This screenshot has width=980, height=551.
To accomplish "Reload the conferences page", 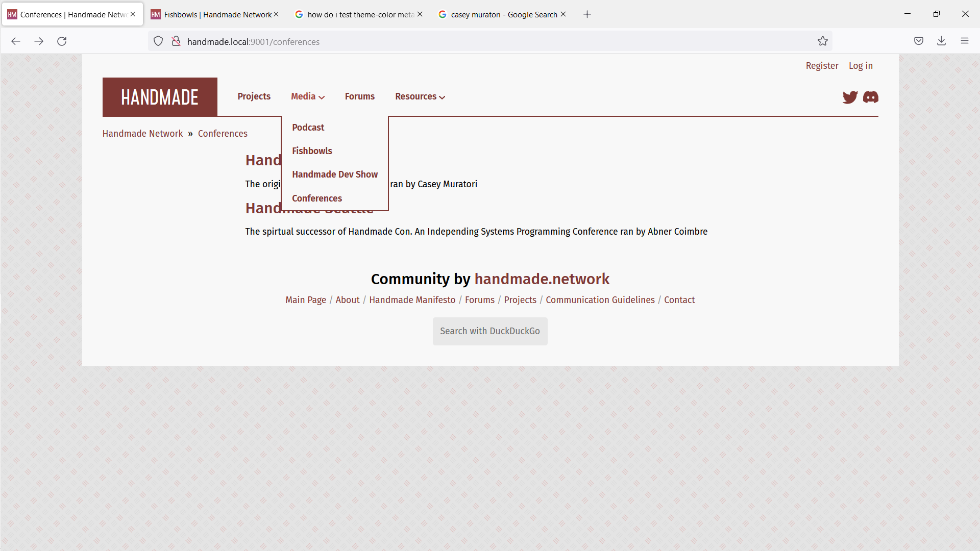I will coord(62,41).
